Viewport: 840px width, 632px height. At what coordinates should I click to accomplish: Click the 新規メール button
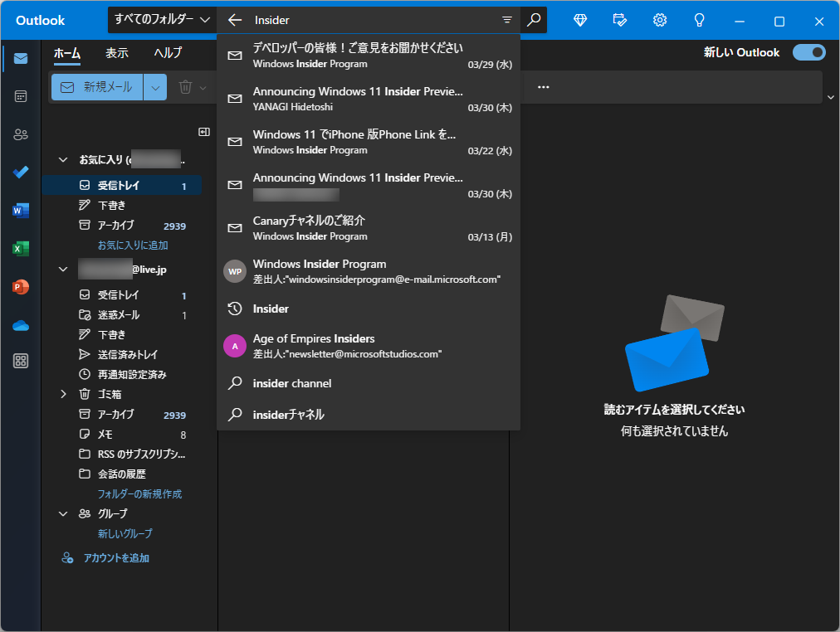[97, 87]
